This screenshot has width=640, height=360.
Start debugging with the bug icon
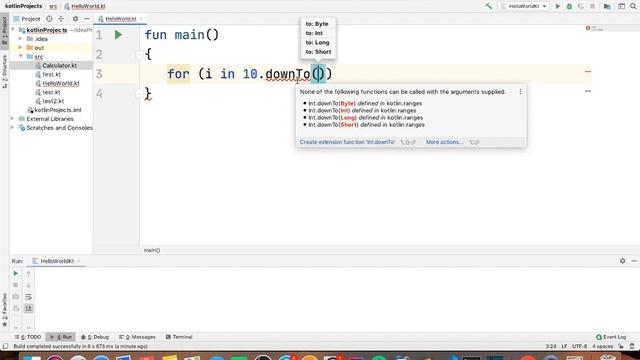click(569, 6)
